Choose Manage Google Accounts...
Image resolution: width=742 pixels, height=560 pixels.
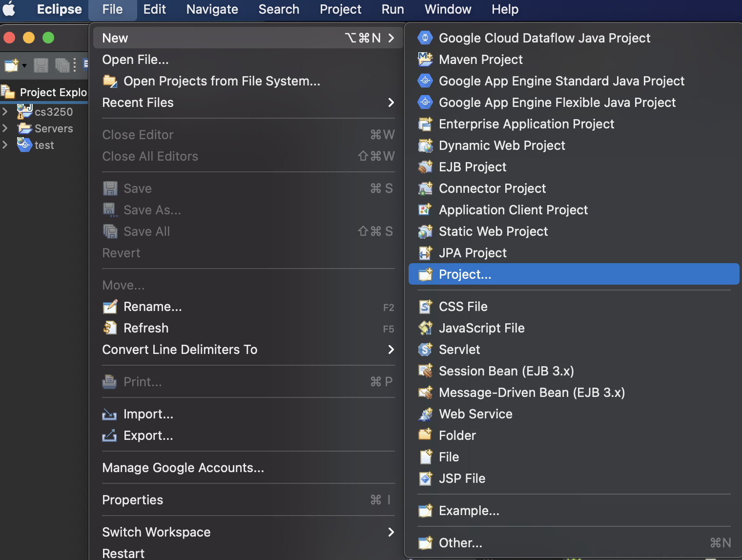[x=248, y=468]
